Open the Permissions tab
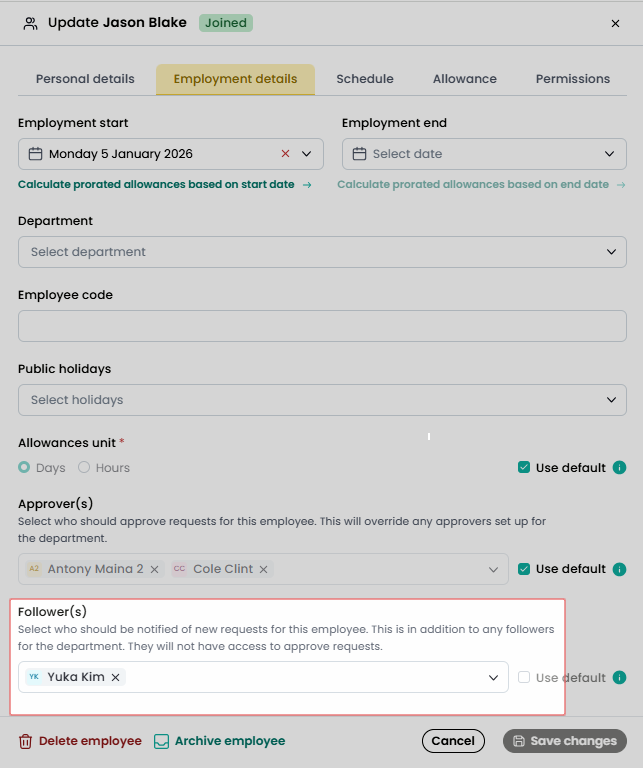The width and height of the screenshot is (643, 768). point(572,79)
